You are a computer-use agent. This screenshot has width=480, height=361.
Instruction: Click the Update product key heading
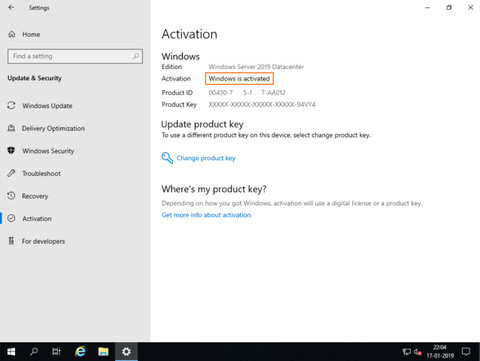[202, 124]
